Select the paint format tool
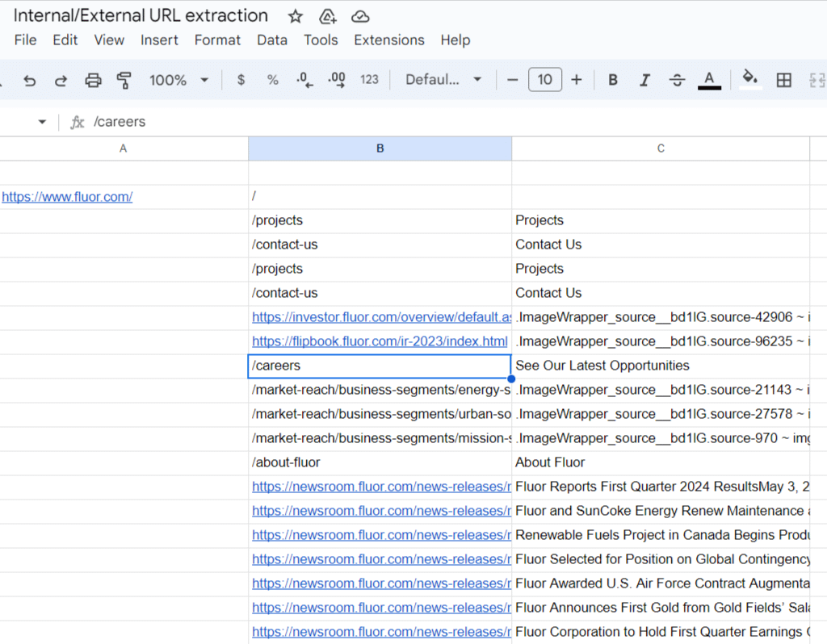The image size is (827, 644). [x=124, y=80]
